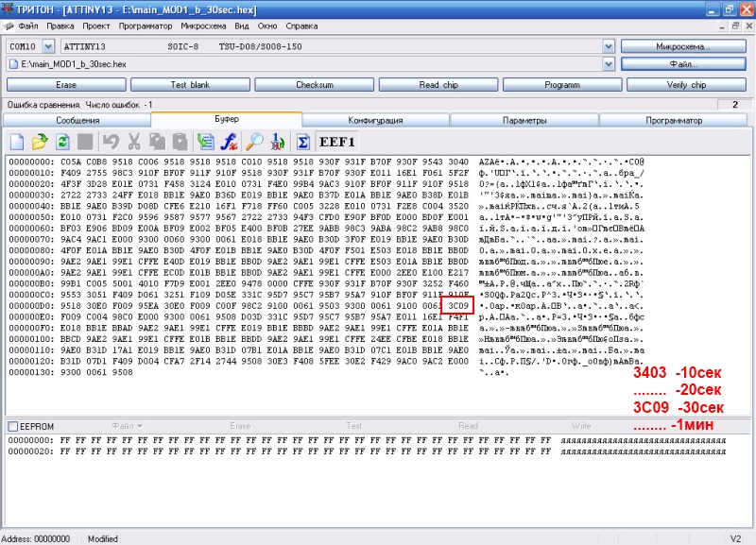Click the highlighted 3C09 hex value

point(457,306)
